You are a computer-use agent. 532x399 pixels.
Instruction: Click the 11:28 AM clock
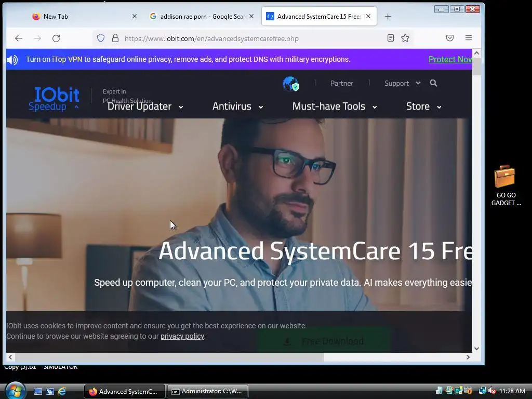[x=512, y=391]
